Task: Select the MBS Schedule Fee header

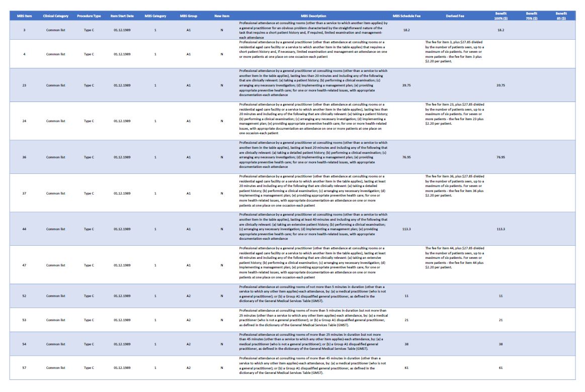Action: 406,16
